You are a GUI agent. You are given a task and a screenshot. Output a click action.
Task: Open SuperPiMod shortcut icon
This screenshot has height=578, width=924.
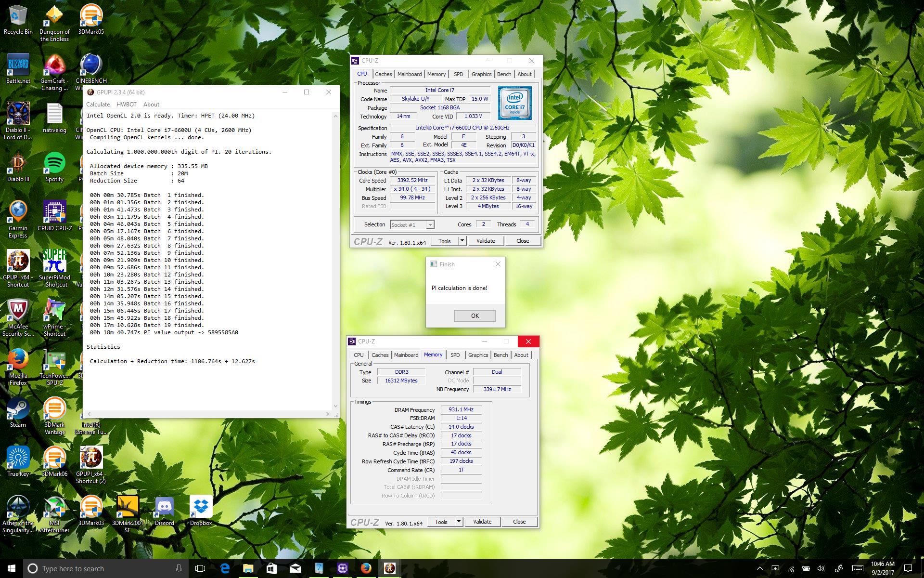pos(54,269)
